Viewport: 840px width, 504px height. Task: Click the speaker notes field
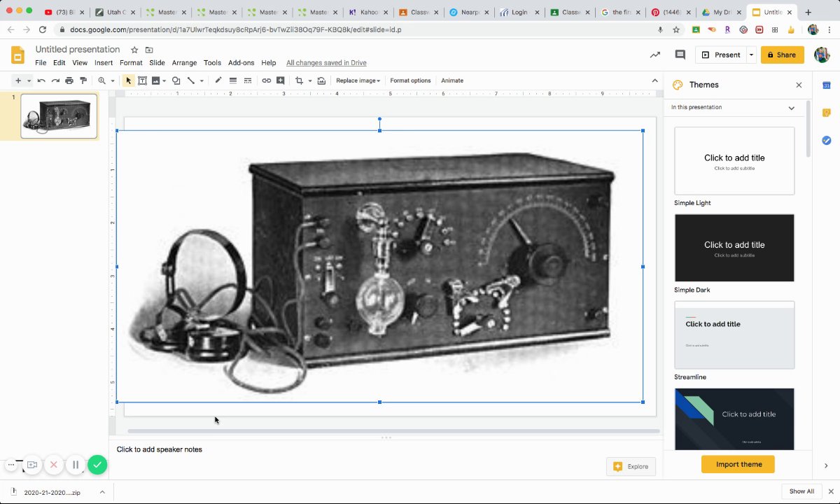coord(160,449)
